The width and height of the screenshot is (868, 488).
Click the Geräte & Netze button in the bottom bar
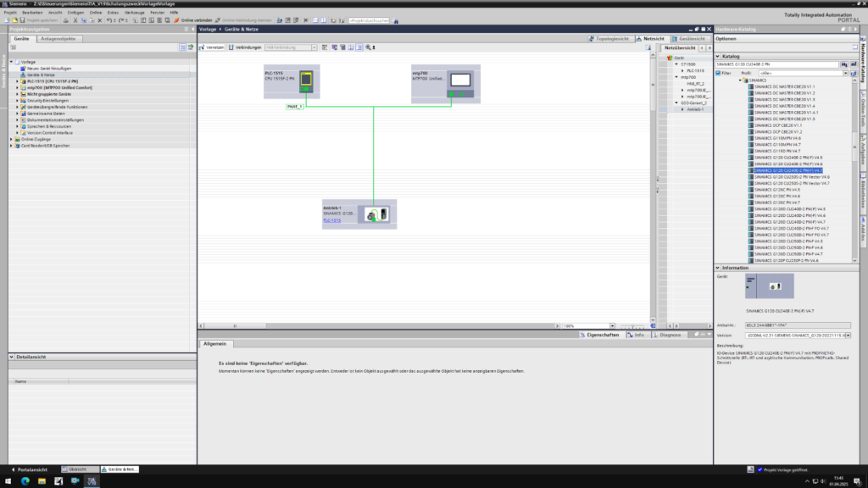point(119,469)
